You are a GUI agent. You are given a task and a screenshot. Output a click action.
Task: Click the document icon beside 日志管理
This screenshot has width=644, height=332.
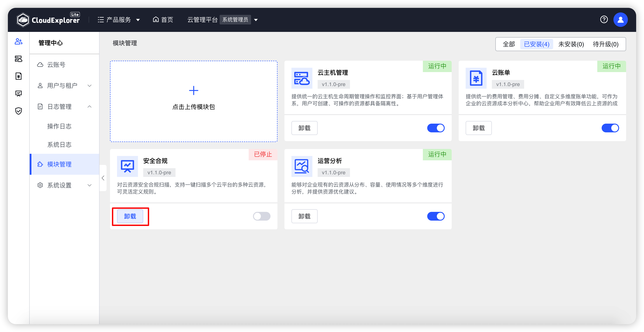click(40, 107)
